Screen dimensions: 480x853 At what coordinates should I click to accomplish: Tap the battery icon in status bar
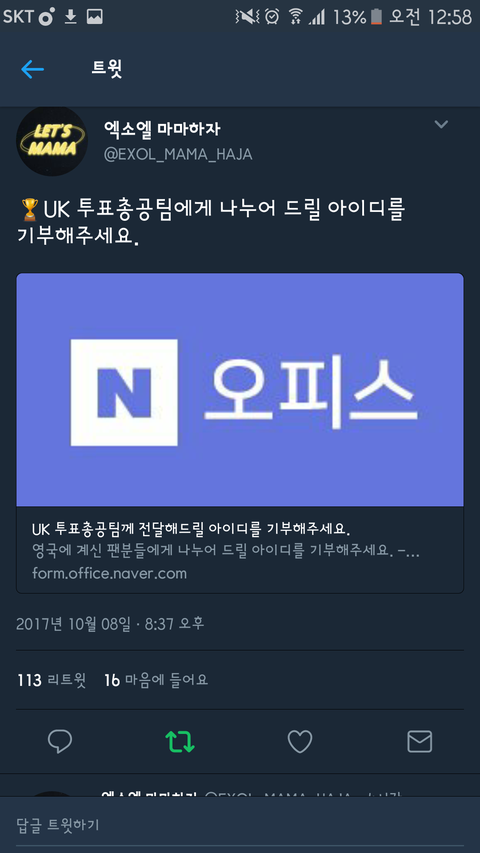377,17
